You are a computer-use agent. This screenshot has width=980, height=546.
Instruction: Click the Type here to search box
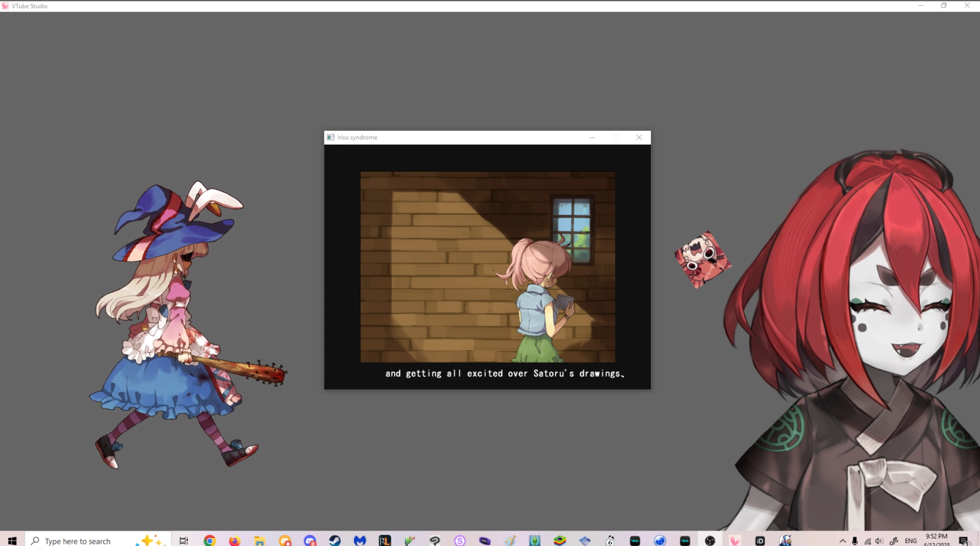[99, 540]
